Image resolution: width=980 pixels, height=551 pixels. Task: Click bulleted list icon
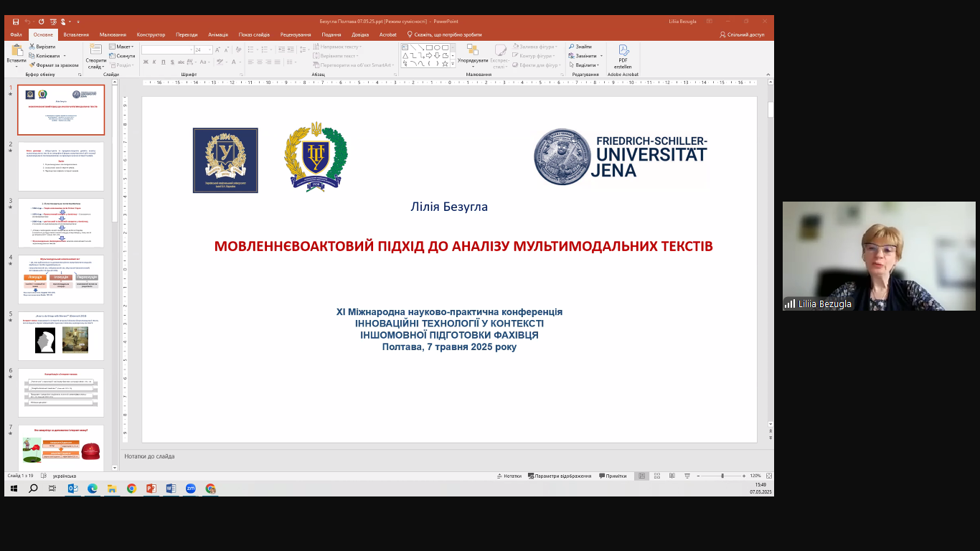tap(250, 50)
